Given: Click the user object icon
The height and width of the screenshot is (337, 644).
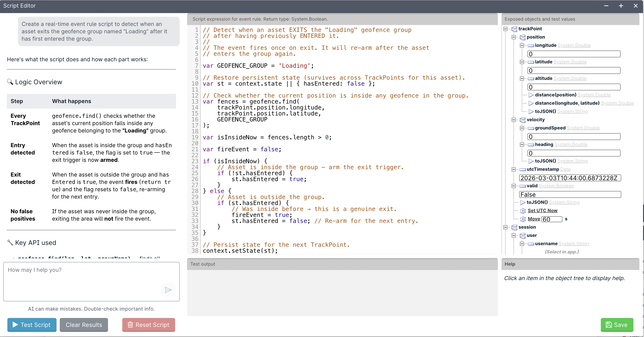Looking at the screenshot, I should click(x=522, y=235).
